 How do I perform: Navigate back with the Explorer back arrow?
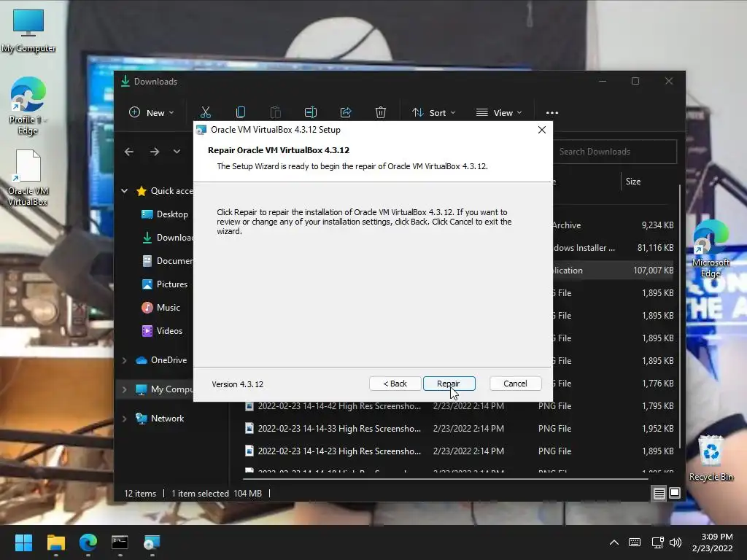point(129,152)
